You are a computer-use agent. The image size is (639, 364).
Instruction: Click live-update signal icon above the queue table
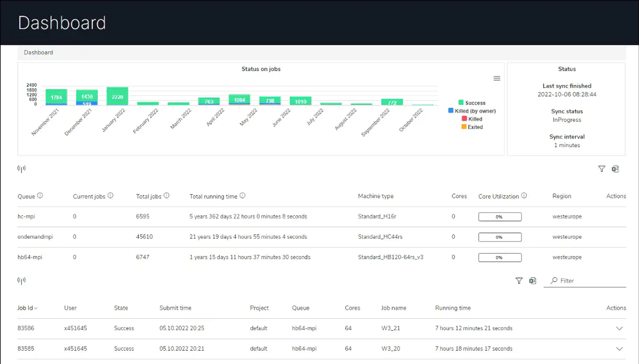coord(22,169)
